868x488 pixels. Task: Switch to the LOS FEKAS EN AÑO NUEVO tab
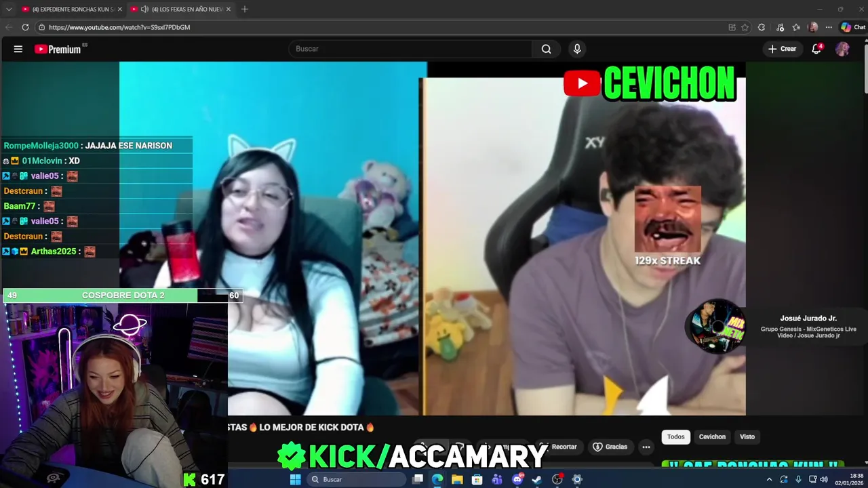[x=180, y=9]
